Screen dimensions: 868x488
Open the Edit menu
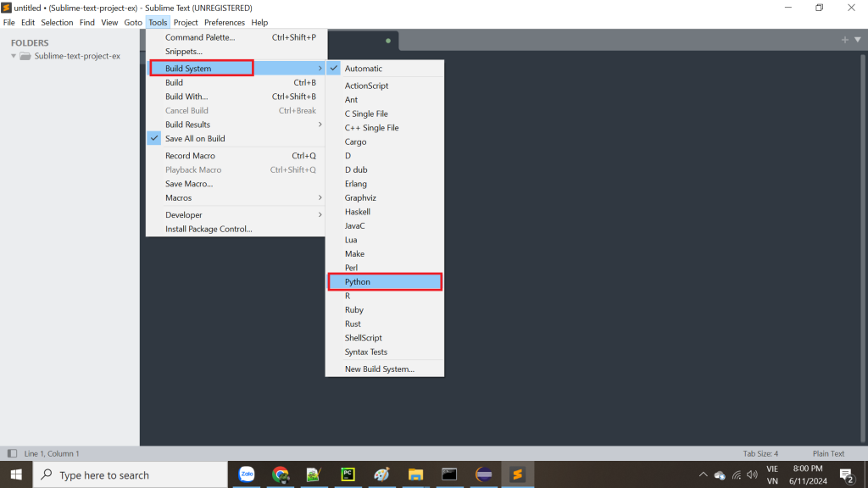point(28,22)
